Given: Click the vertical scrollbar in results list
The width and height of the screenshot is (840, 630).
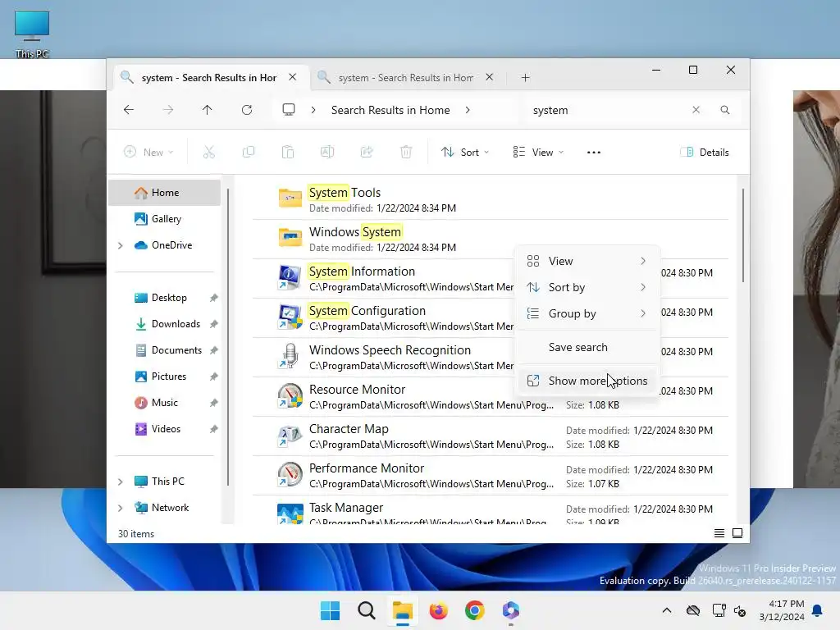Looking at the screenshot, I should [x=743, y=235].
